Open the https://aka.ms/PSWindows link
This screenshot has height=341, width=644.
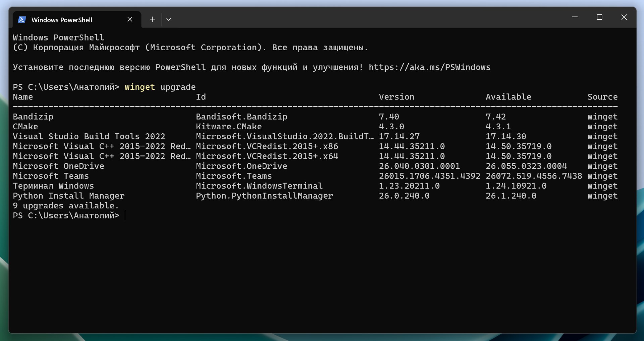click(429, 67)
